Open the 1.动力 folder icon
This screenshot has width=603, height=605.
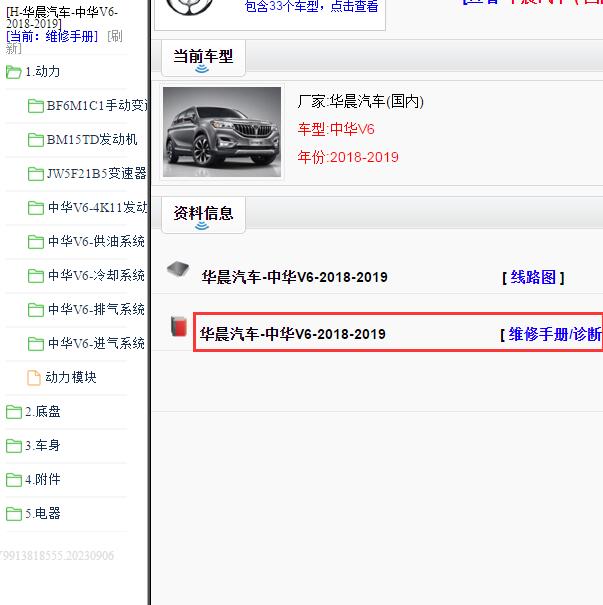click(x=14, y=72)
